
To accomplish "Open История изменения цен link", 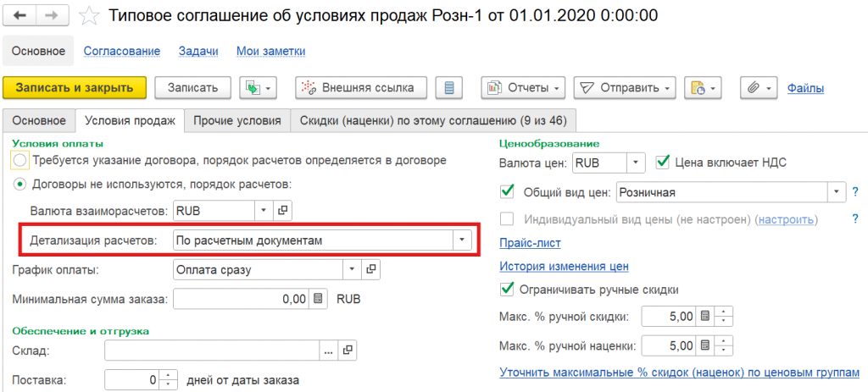I will coord(564,266).
